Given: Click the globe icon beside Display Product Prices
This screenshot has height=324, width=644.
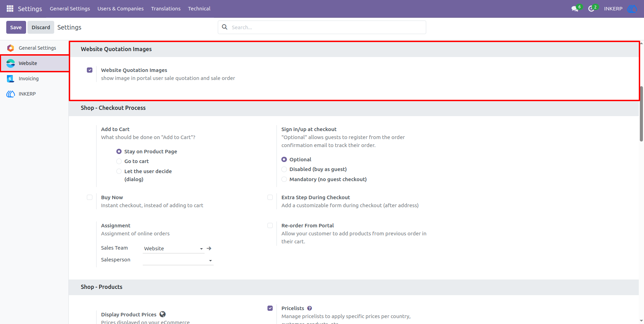Looking at the screenshot, I should (163, 314).
